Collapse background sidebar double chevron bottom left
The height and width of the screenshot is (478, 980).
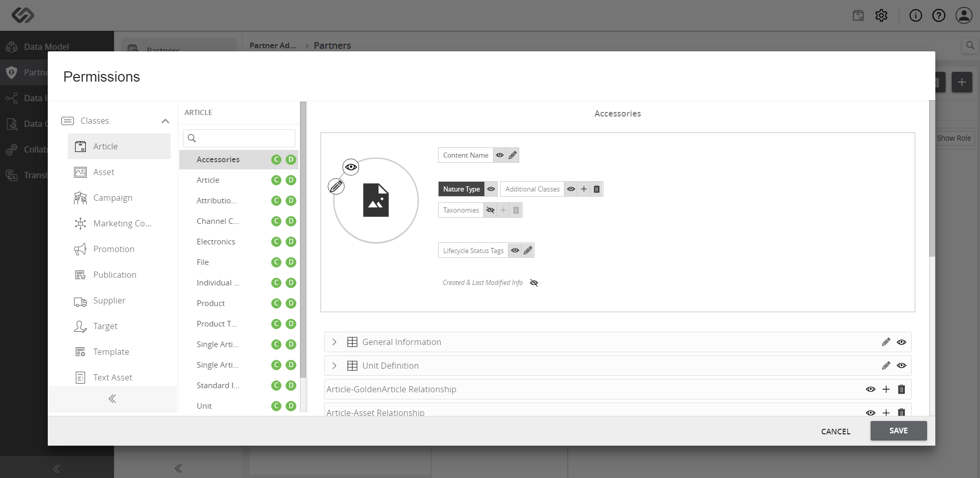click(x=56, y=468)
